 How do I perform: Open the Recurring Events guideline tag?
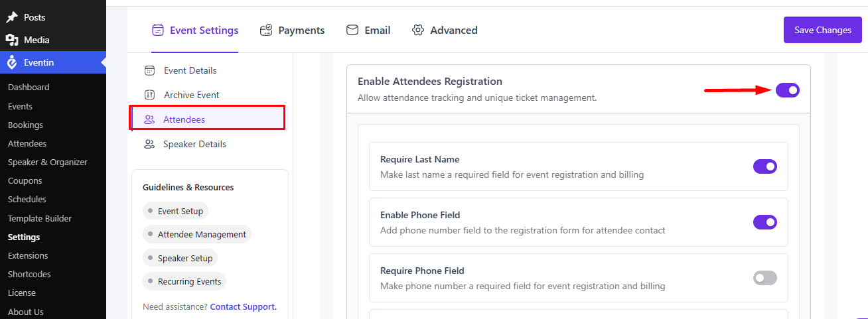[x=184, y=281]
